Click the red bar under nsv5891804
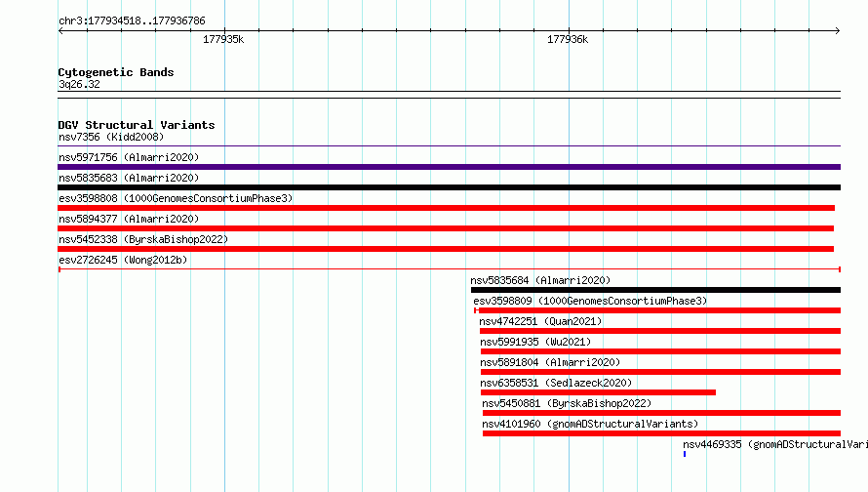 point(660,372)
